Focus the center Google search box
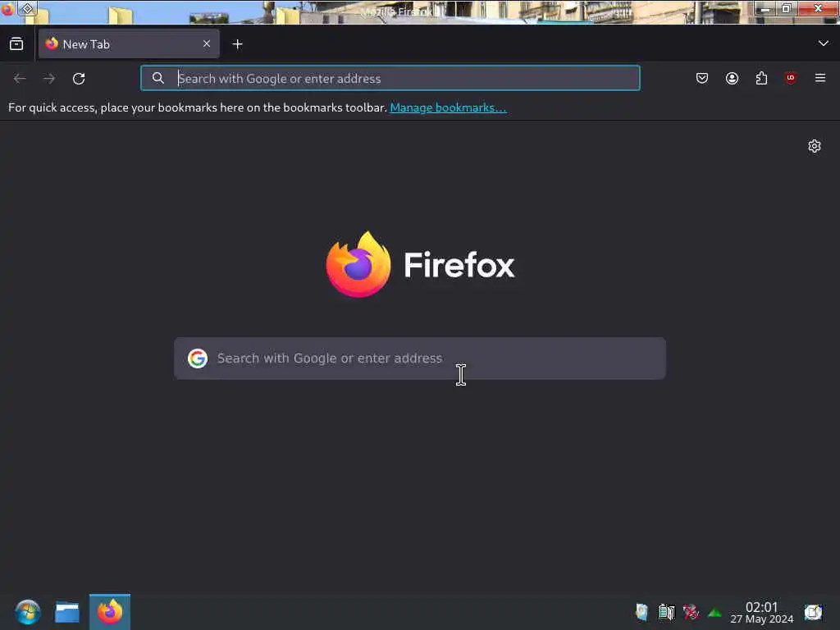 click(420, 358)
